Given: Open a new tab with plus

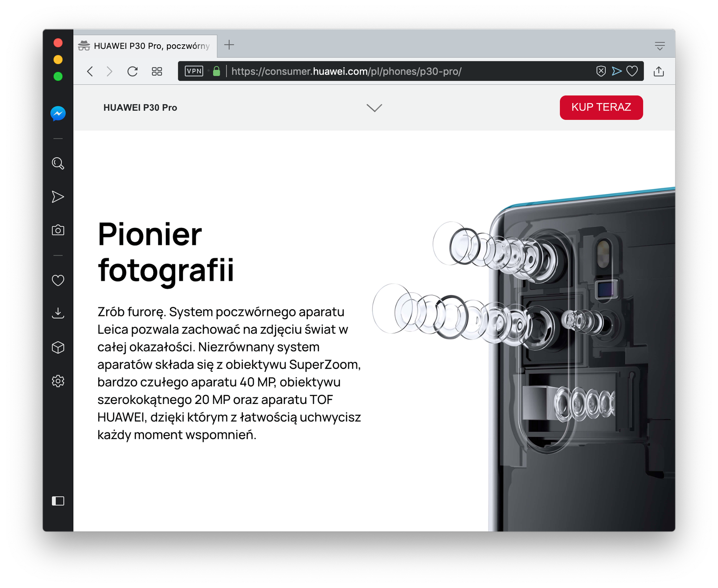Looking at the screenshot, I should [x=229, y=45].
